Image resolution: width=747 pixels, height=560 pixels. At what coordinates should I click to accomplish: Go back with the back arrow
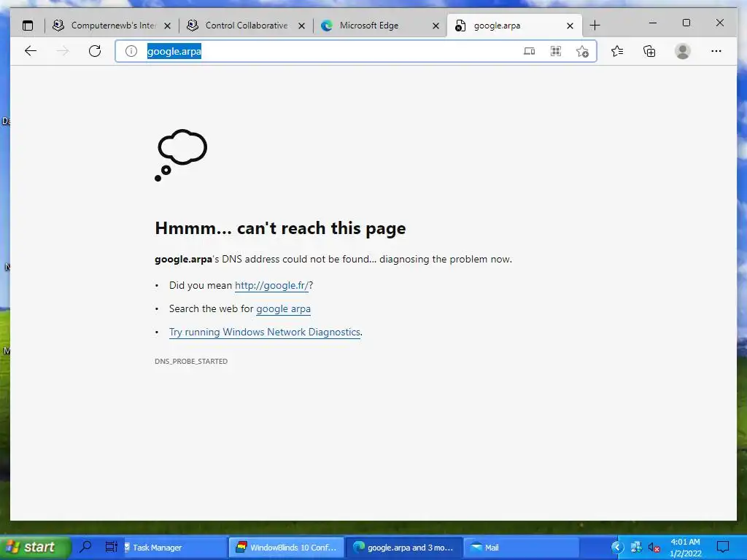coord(31,51)
